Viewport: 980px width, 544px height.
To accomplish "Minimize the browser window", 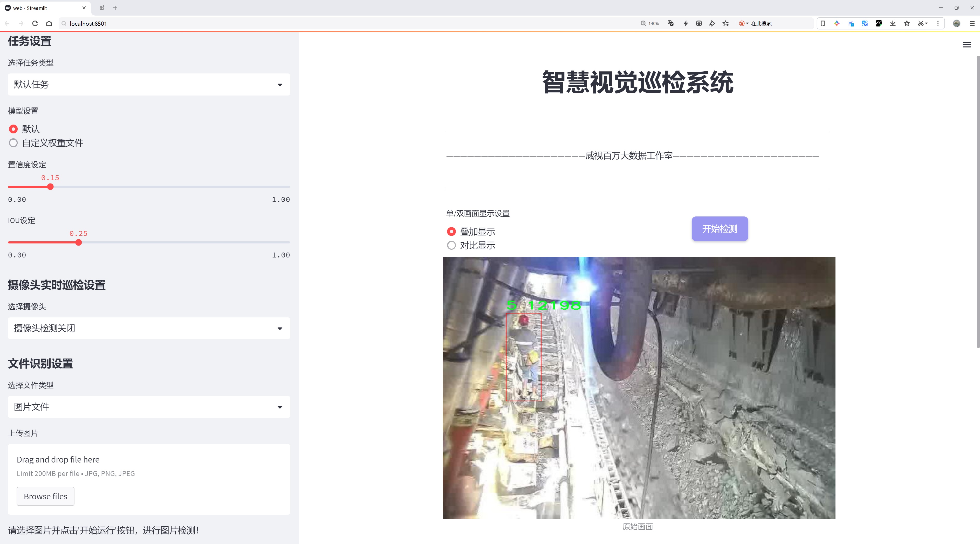I will [941, 8].
